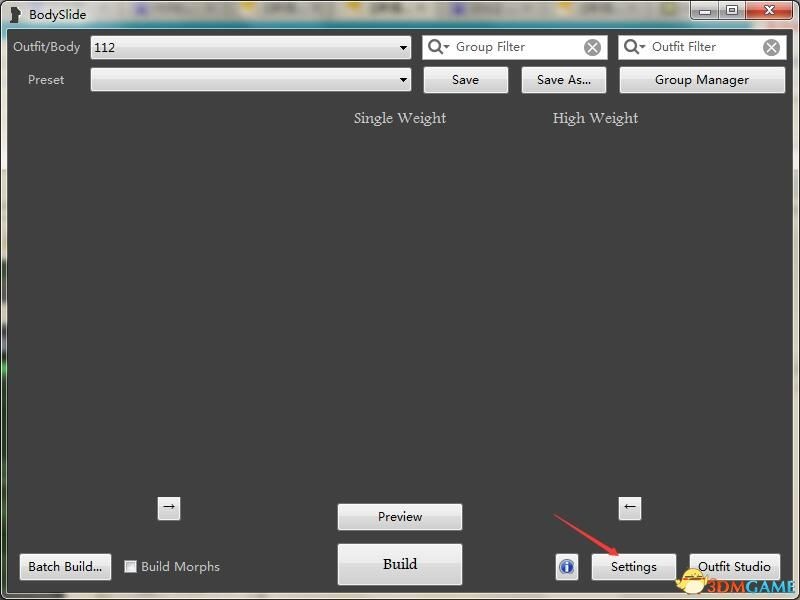Image resolution: width=800 pixels, height=600 pixels.
Task: Clear the Group Filter field
Action: 593,47
